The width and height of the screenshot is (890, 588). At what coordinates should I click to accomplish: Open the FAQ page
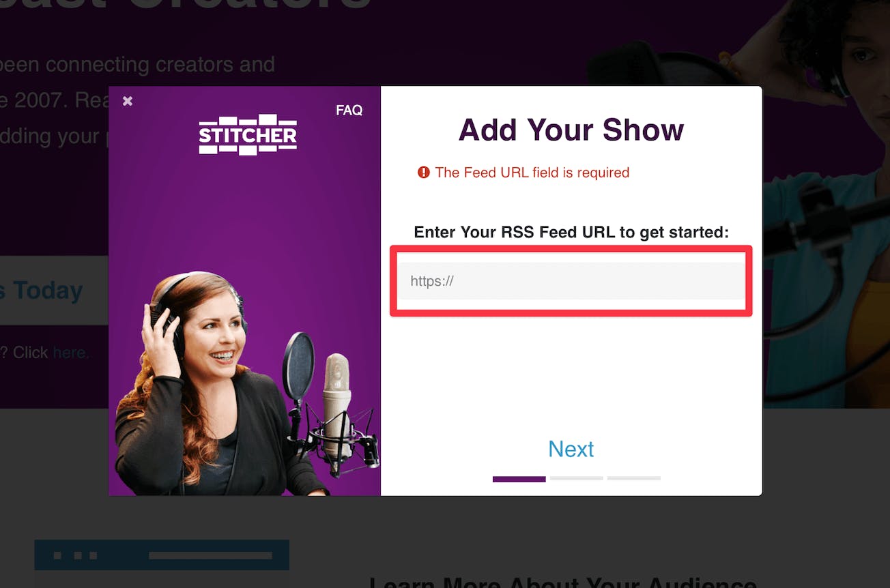point(349,111)
